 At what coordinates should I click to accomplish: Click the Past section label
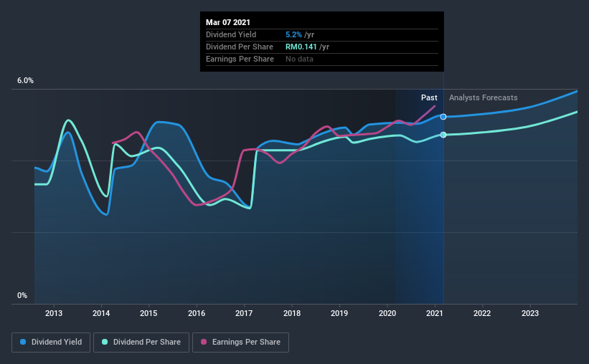pos(429,97)
